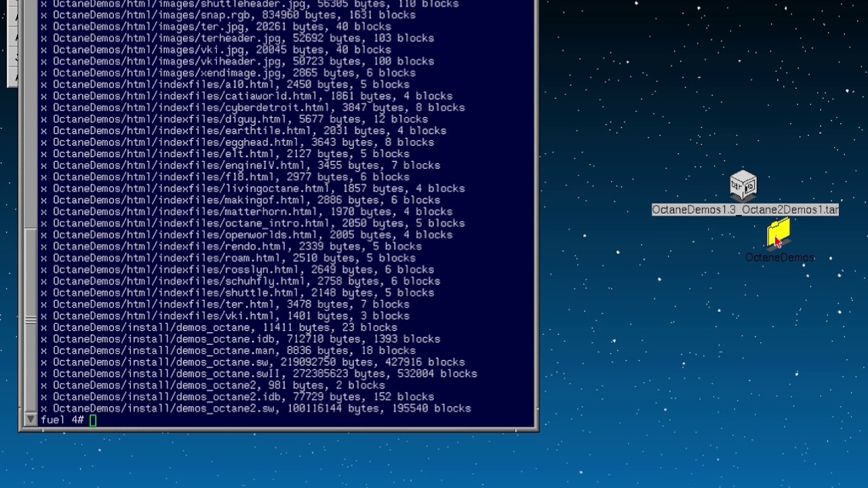
Task: Click the terminal scrollbar down arrow
Action: pyautogui.click(x=31, y=420)
